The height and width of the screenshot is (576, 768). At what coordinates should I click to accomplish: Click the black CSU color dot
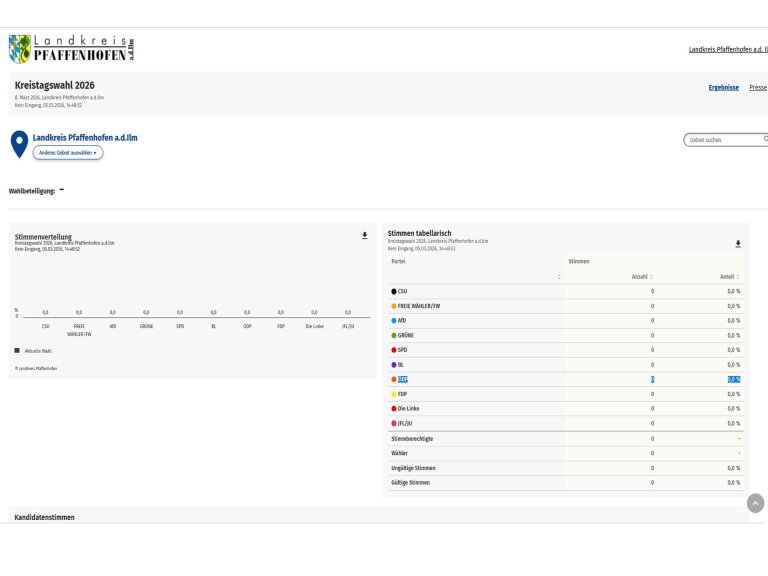(394, 291)
